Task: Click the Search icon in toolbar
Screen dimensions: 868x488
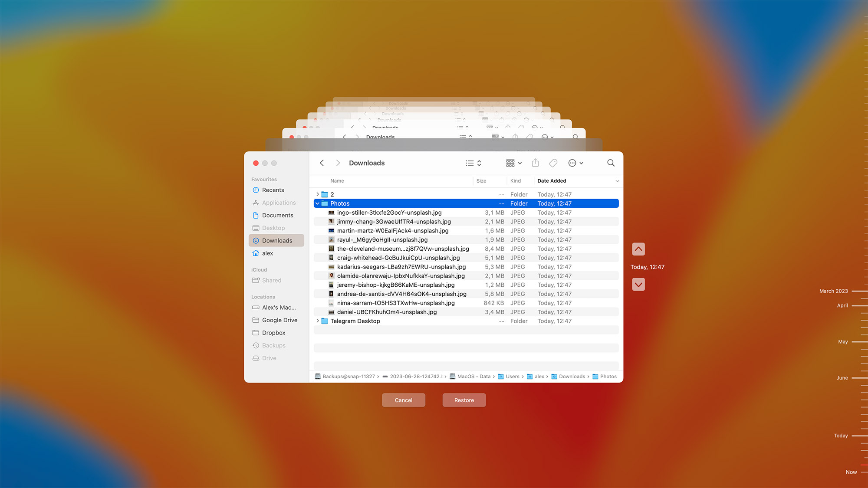Action: [x=611, y=163]
